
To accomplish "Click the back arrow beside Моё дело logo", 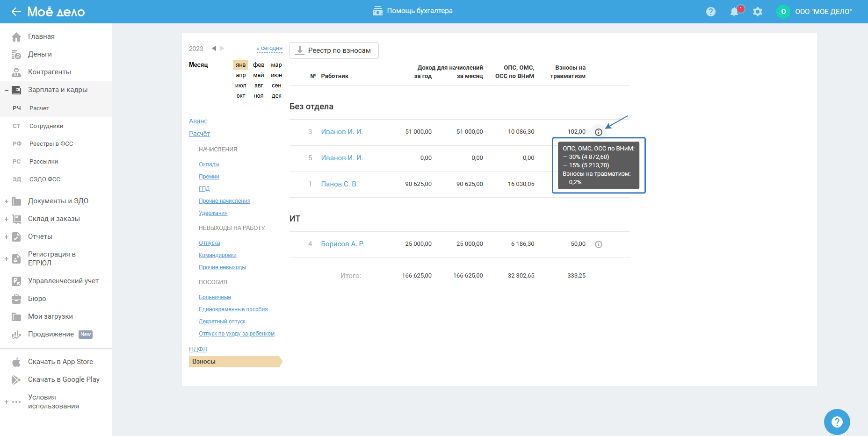I will [16, 12].
